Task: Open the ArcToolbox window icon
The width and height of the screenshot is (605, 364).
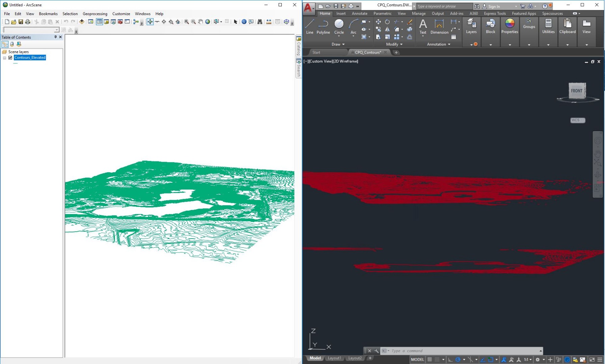Action: (120, 22)
